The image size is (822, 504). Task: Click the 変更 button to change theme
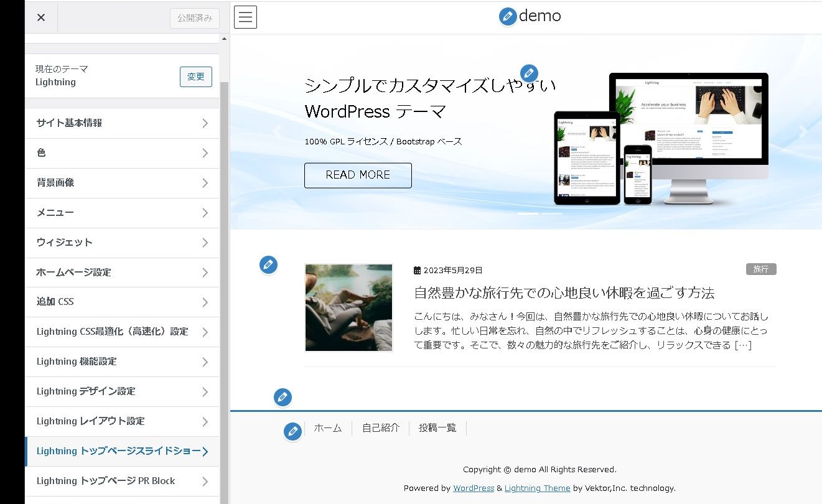(195, 77)
